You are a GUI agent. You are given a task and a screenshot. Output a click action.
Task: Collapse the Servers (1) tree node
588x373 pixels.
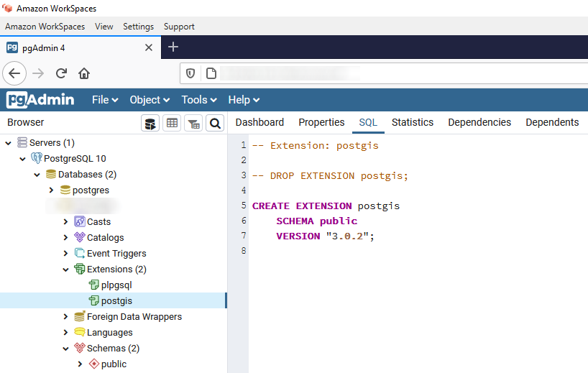pyautogui.click(x=8, y=143)
